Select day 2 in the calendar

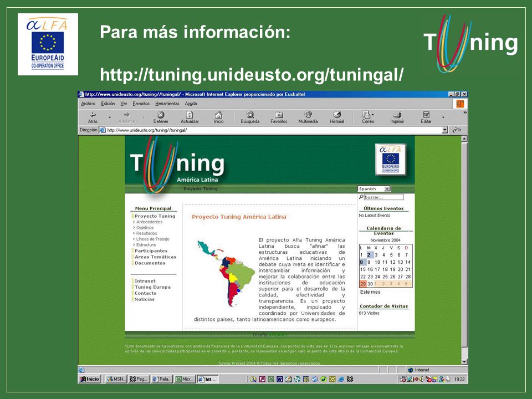pyautogui.click(x=369, y=254)
